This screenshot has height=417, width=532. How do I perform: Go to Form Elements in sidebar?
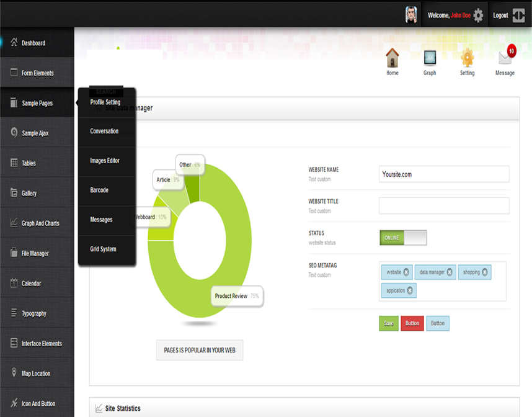(x=37, y=73)
